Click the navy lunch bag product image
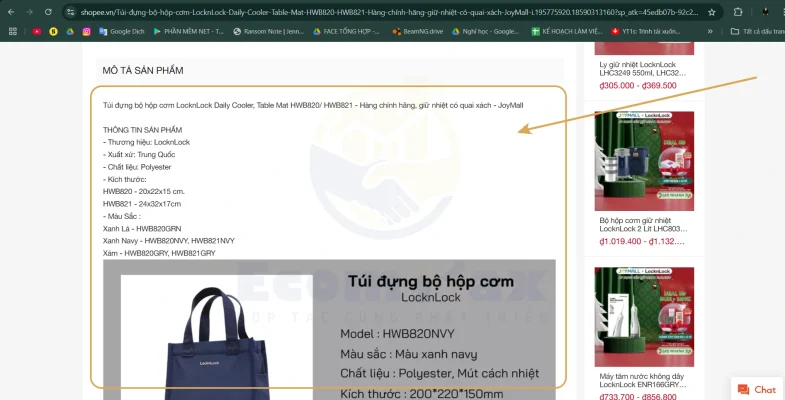The image size is (785, 400). click(217, 338)
